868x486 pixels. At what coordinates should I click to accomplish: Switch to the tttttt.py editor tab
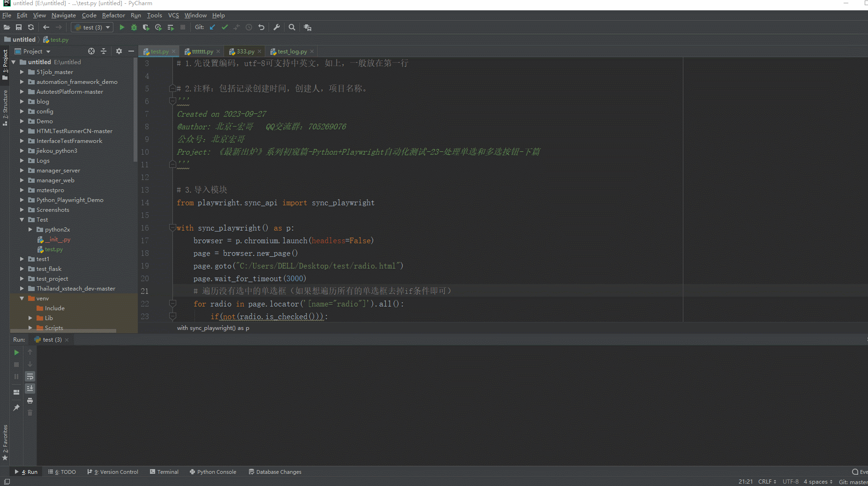click(202, 52)
